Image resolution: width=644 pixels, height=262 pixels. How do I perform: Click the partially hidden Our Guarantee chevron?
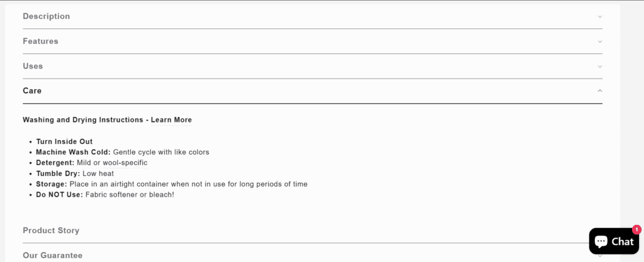coord(599,255)
